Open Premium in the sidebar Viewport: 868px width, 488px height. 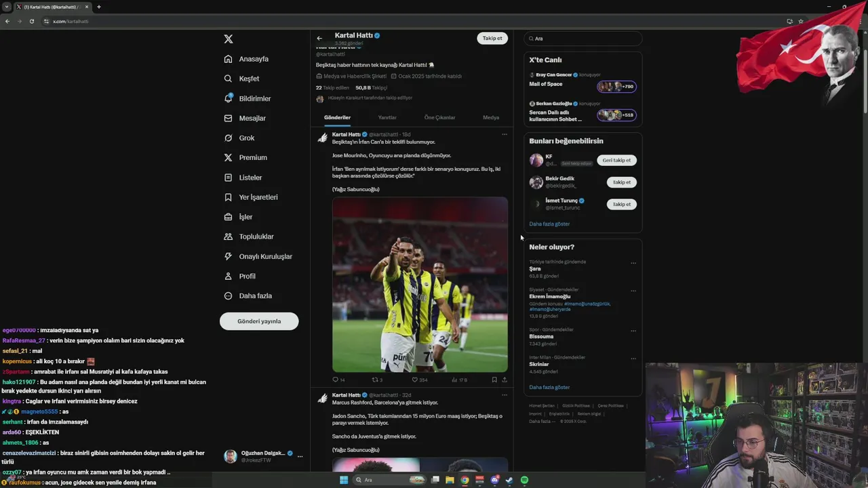pos(245,157)
